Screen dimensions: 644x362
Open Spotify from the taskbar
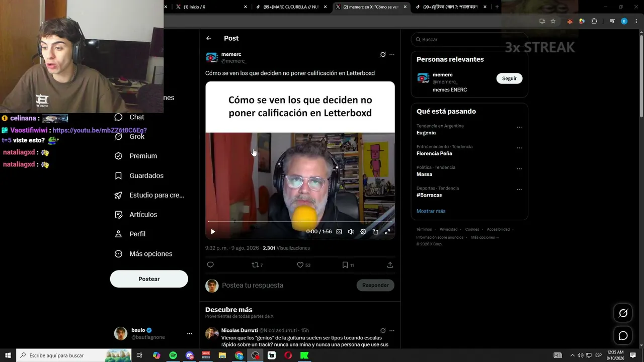pyautogui.click(x=173, y=355)
